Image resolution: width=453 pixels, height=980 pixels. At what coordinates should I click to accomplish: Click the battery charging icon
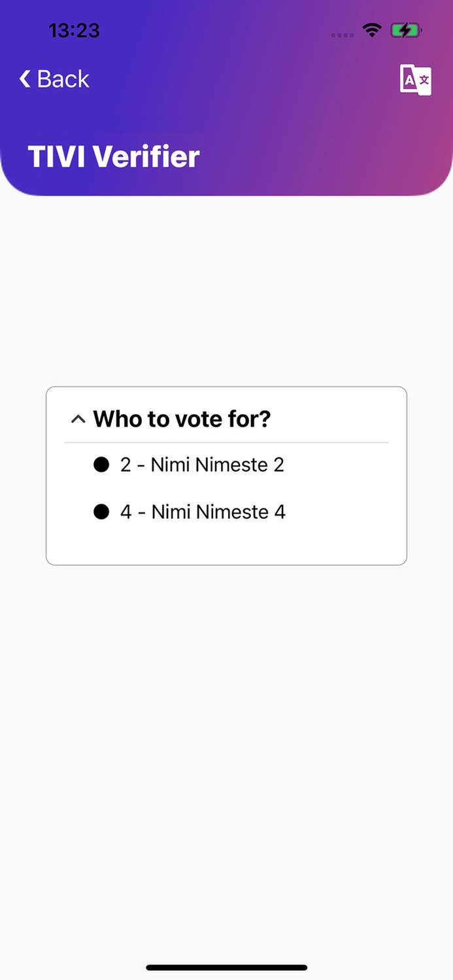[x=405, y=30]
